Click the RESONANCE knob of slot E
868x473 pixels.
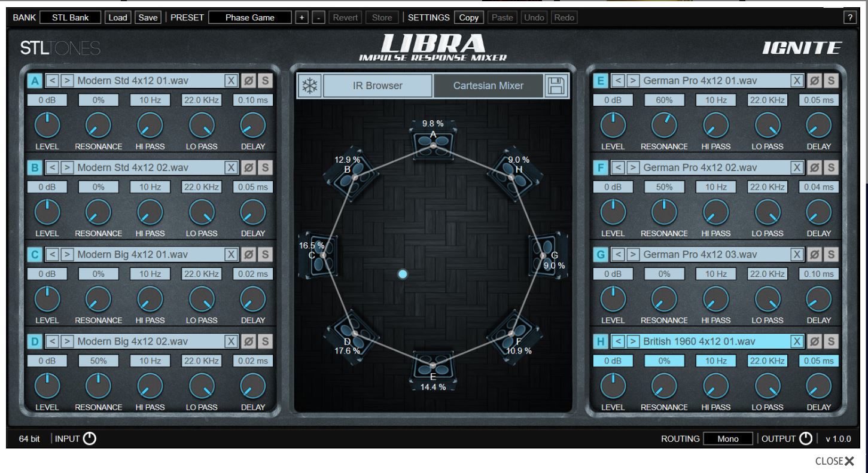664,125
